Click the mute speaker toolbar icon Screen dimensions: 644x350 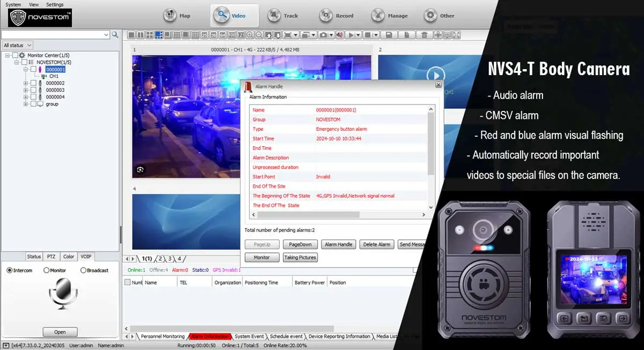340,35
